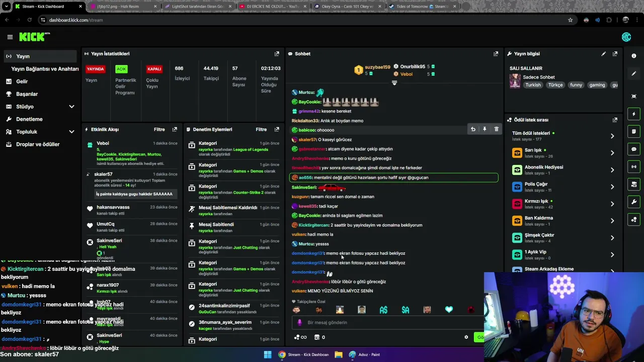Image resolution: width=644 pixels, height=362 pixels.
Task: Click the purple microphone icon in chat input
Action: pyautogui.click(x=299, y=323)
